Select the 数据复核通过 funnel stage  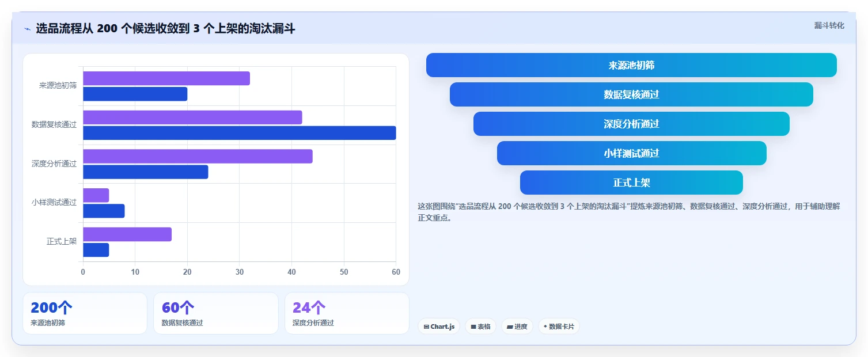(x=631, y=94)
